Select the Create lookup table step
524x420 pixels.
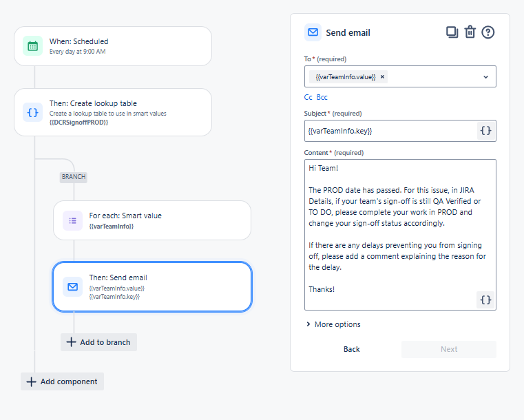113,112
